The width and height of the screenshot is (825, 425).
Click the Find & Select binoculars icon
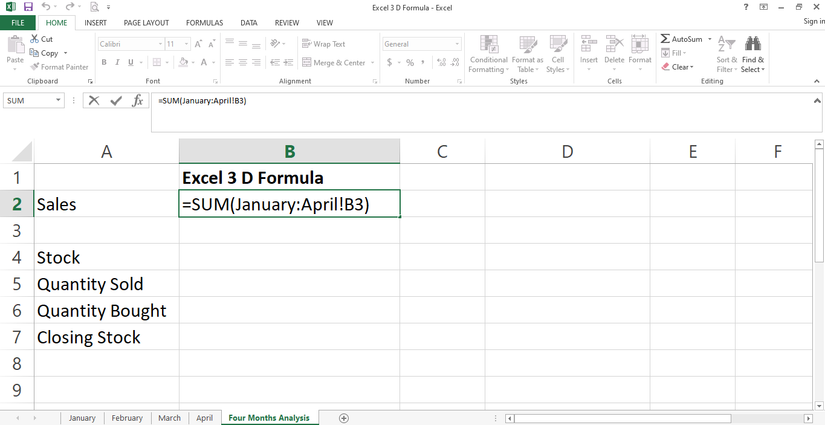(752, 44)
